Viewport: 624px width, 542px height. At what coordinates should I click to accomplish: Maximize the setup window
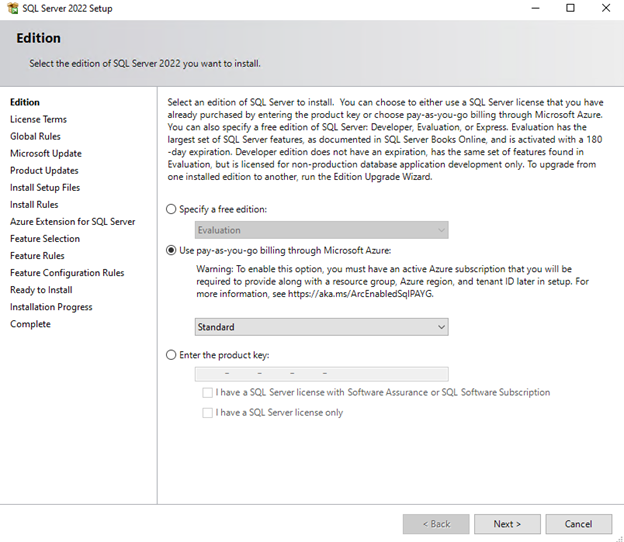click(x=571, y=8)
